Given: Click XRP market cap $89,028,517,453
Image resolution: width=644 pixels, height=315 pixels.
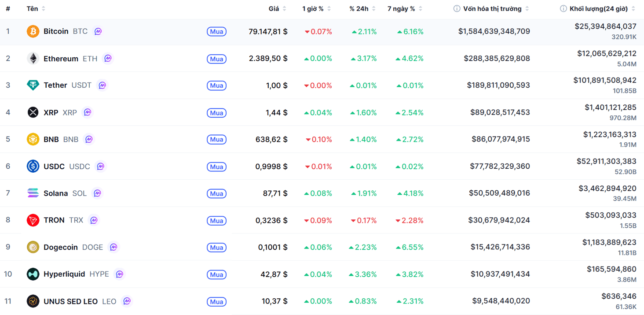Looking at the screenshot, I should (x=500, y=112).
